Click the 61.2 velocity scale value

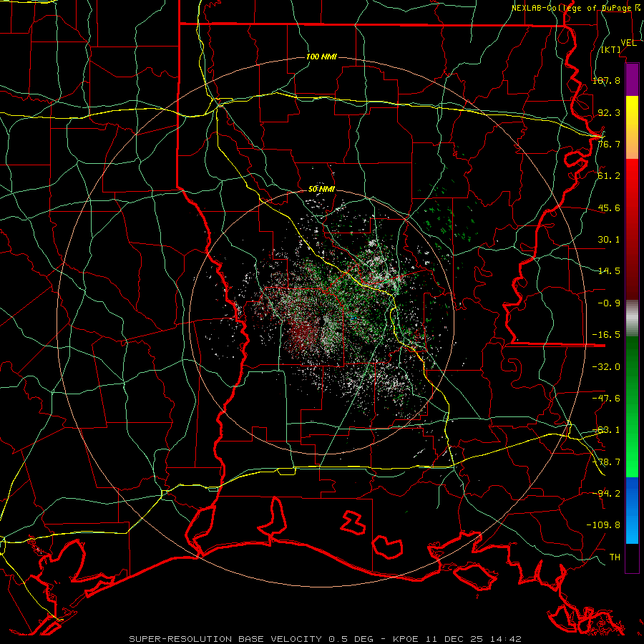tap(609, 176)
